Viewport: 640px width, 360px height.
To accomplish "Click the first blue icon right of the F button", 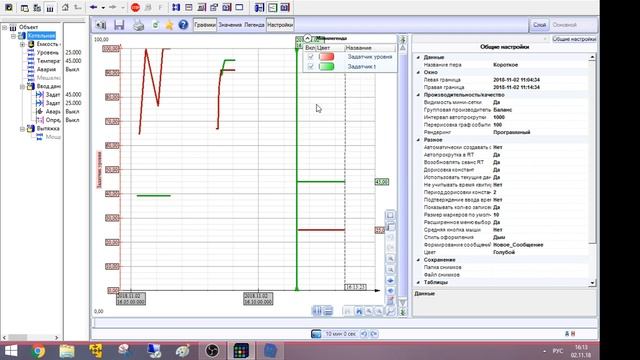I will tap(176, 7).
